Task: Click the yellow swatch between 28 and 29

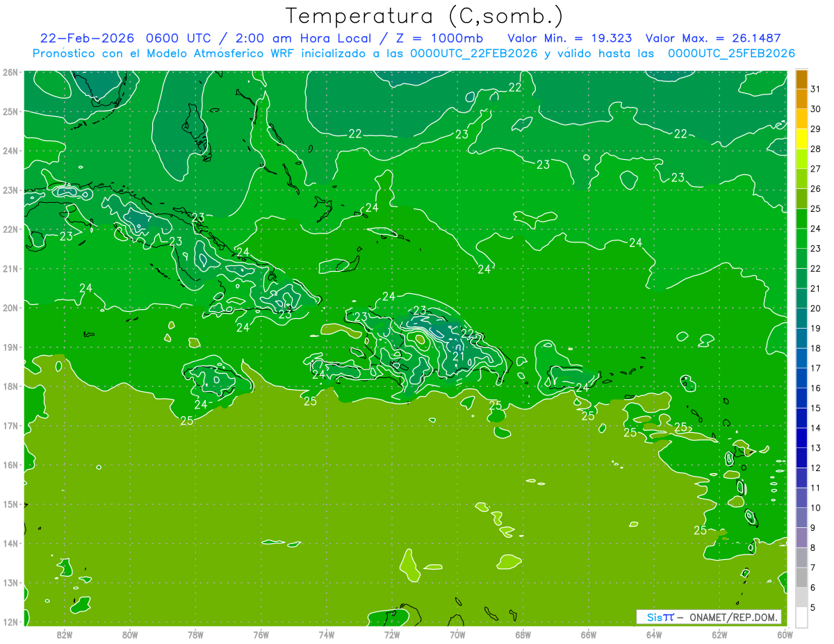Action: [801, 139]
